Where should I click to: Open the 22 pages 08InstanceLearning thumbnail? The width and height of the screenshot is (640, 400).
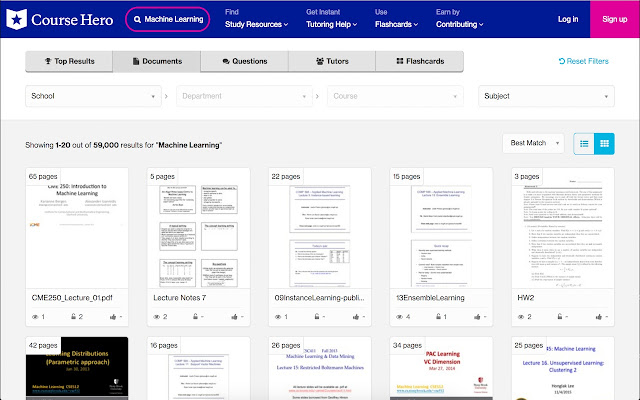320,228
